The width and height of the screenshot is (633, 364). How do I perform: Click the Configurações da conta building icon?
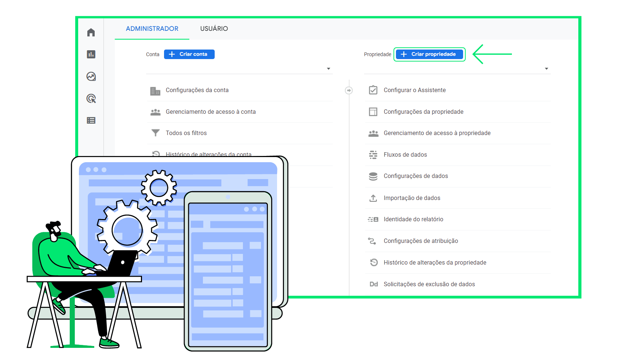pyautogui.click(x=155, y=91)
